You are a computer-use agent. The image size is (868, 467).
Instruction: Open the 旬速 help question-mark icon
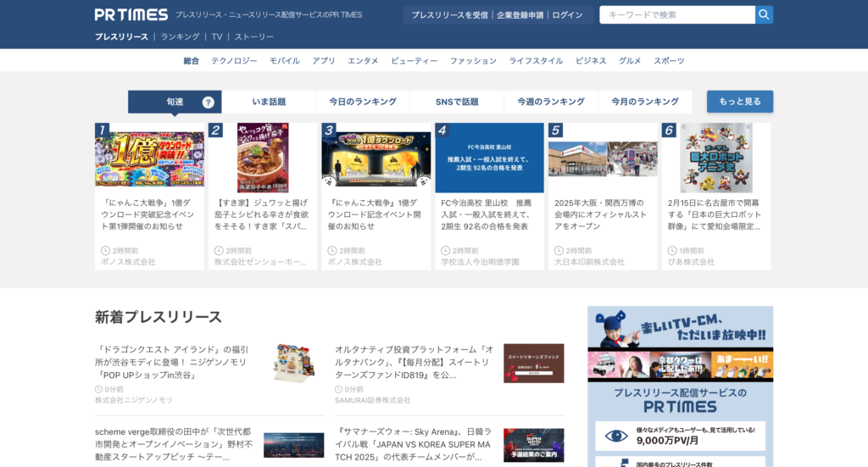pyautogui.click(x=209, y=102)
